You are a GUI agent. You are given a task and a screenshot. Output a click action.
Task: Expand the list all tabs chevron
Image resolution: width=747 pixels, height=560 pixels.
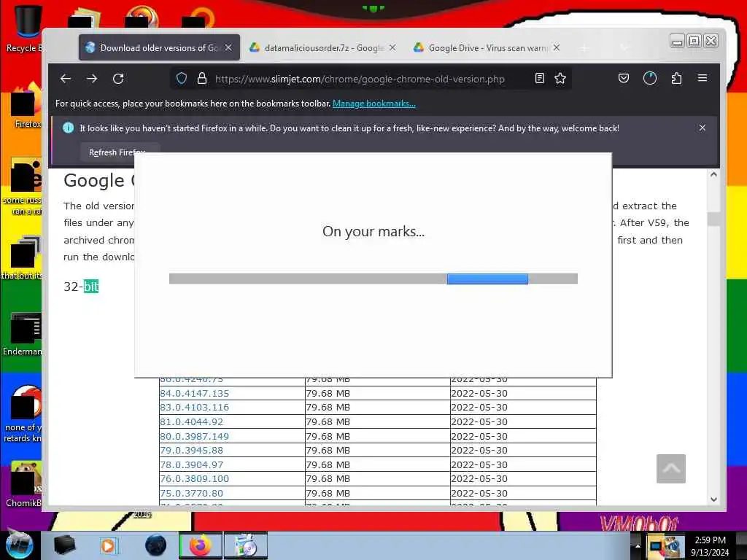tap(624, 48)
